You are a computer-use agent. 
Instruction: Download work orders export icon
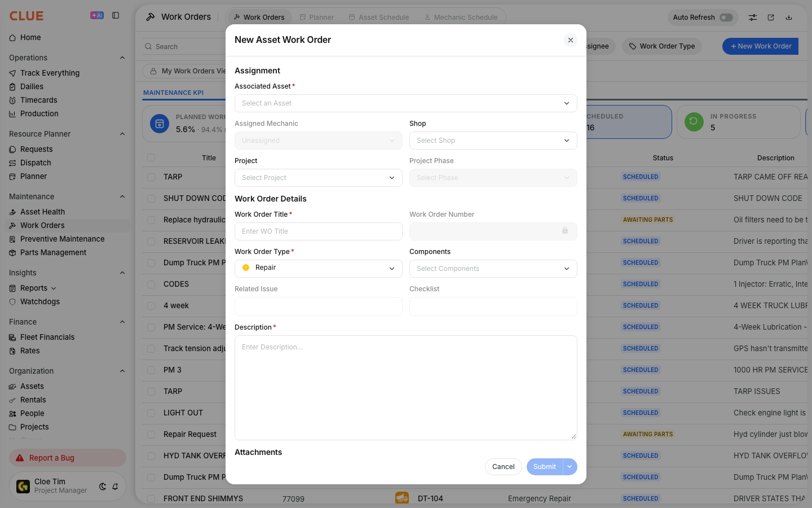click(x=789, y=17)
